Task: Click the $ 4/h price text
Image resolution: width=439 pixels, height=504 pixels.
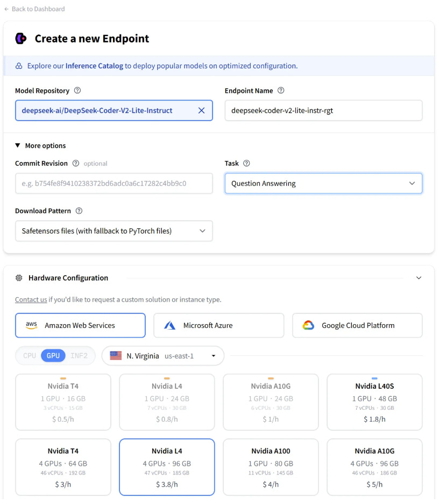Action: [271, 485]
